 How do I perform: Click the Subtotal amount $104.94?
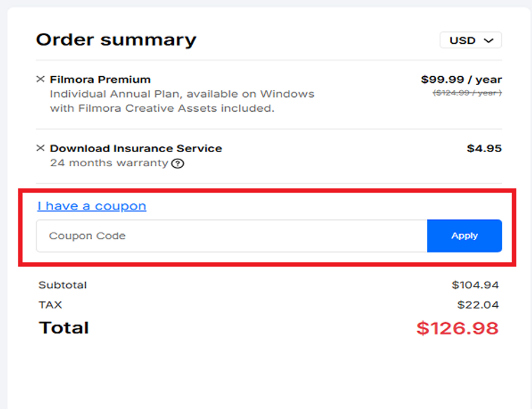click(475, 285)
